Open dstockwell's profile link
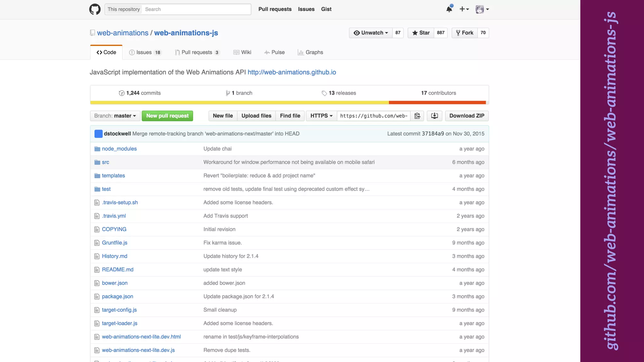 pos(117,134)
